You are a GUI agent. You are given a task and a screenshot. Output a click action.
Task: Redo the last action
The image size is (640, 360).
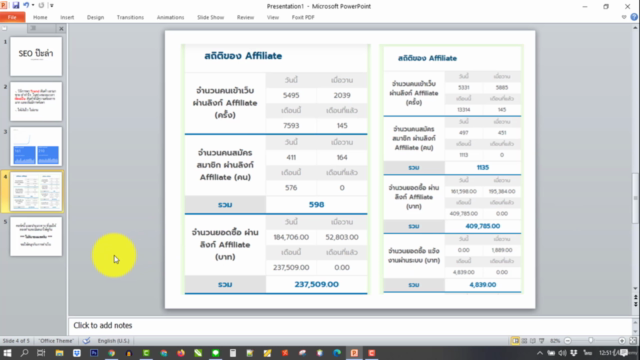41,5
